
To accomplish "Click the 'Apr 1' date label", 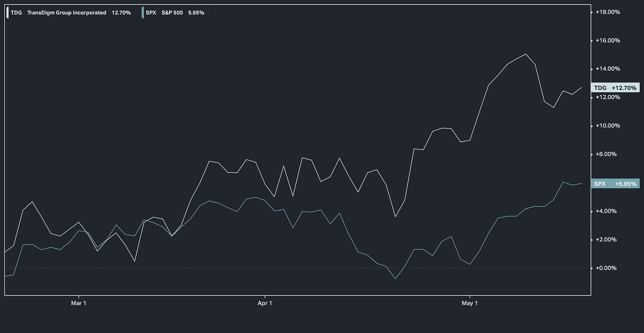I will (264, 303).
